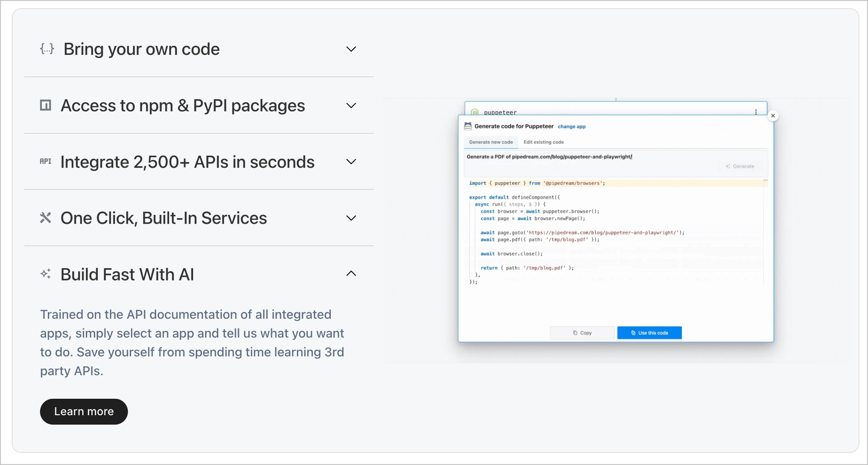Viewport: 868px width, 465px height.
Task: Click the API icon beside Integrate heading
Action: coord(46,161)
